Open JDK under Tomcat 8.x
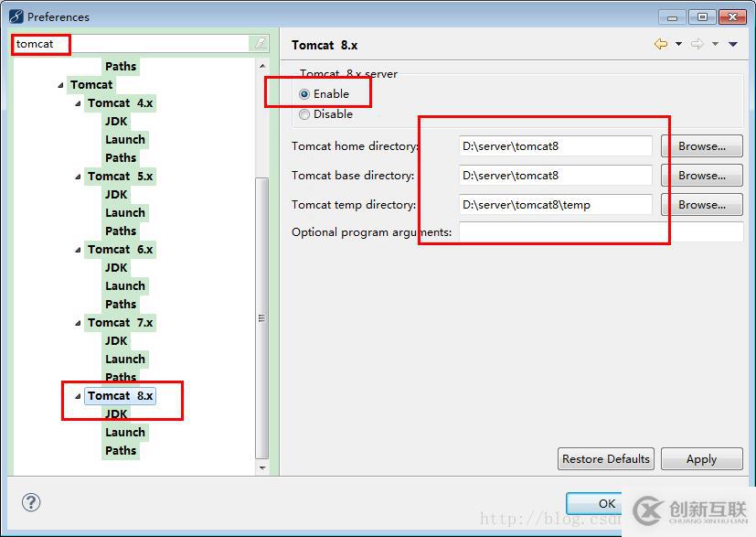 click(x=116, y=414)
